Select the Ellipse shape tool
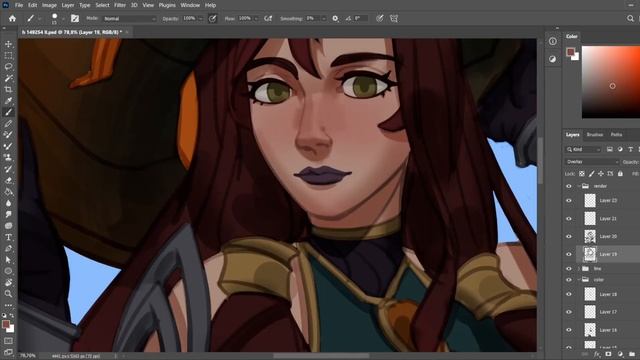Image resolution: width=640 pixels, height=360 pixels. [x=8, y=271]
